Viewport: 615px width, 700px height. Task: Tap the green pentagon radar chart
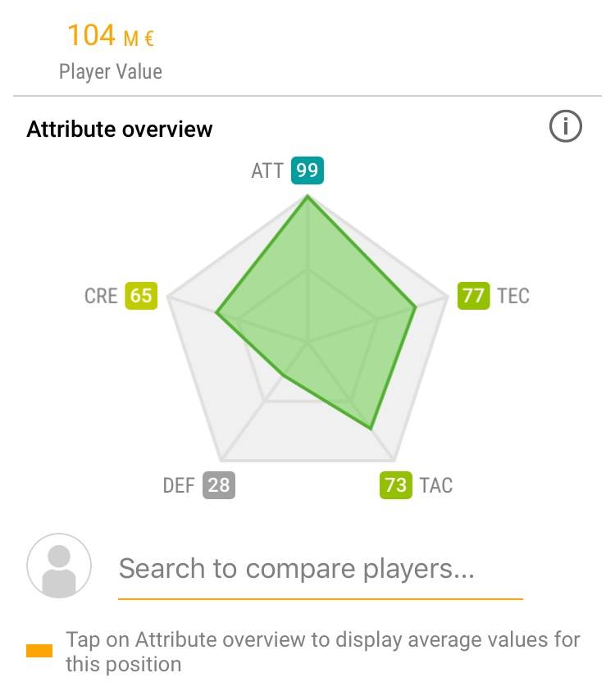(317, 312)
